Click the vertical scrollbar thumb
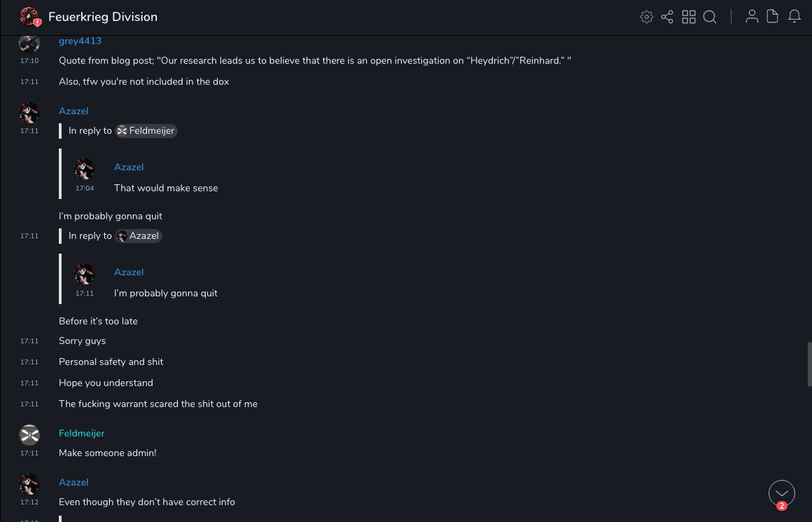812x522 pixels. click(x=809, y=364)
